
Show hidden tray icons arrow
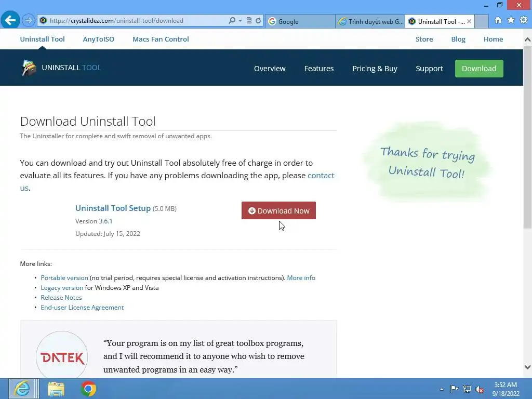tap(442, 389)
